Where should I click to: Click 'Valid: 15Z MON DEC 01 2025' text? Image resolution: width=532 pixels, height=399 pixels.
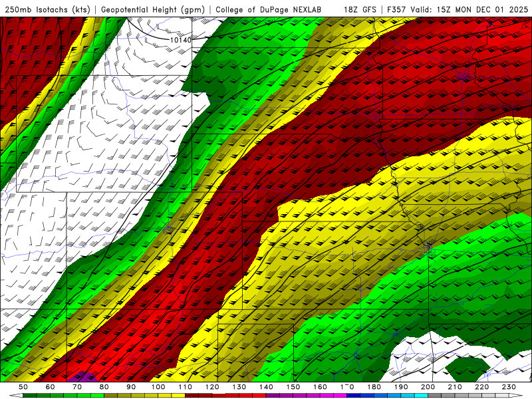pyautogui.click(x=469, y=9)
